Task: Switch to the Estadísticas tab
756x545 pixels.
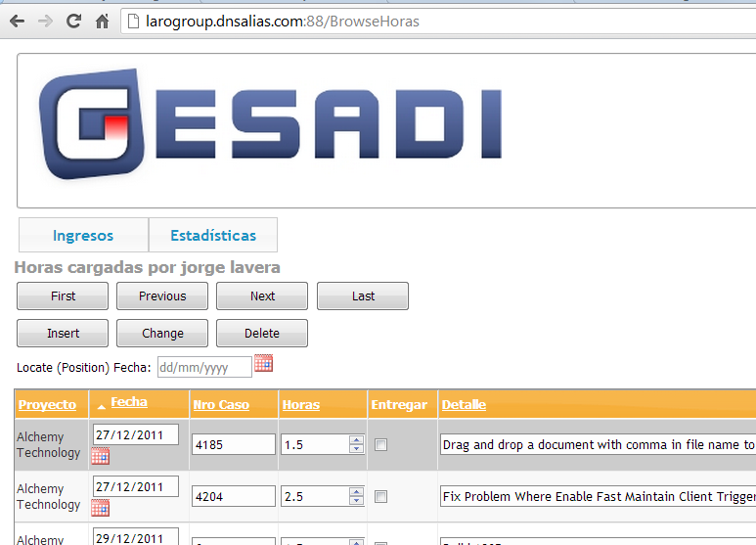Action: pyautogui.click(x=213, y=235)
